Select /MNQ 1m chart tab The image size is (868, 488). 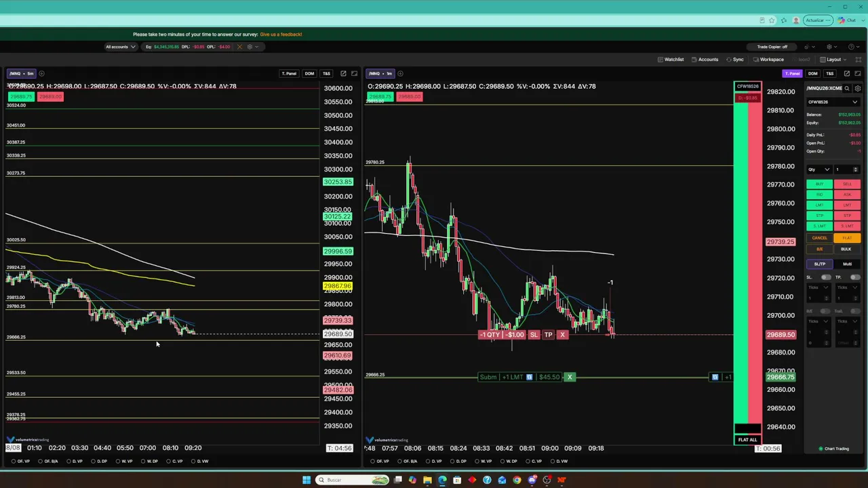point(380,73)
